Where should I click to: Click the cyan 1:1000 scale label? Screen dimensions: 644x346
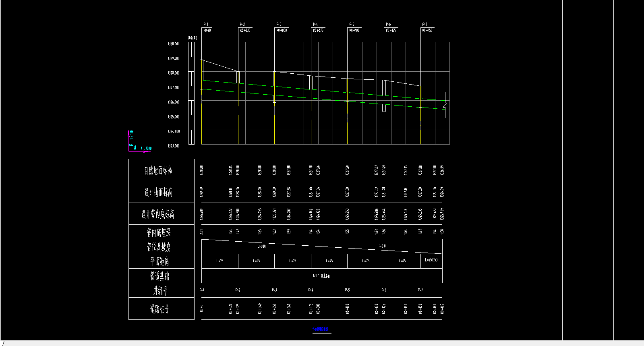[146, 148]
